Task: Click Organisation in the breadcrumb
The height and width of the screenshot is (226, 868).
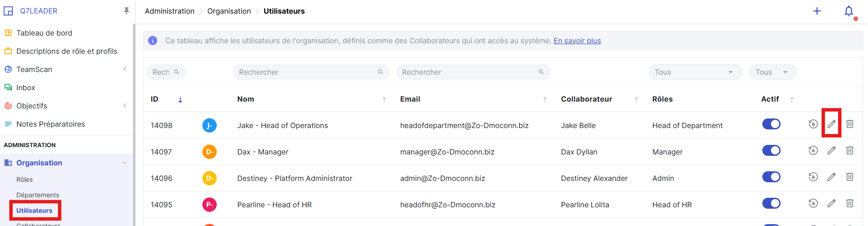Action: [229, 11]
